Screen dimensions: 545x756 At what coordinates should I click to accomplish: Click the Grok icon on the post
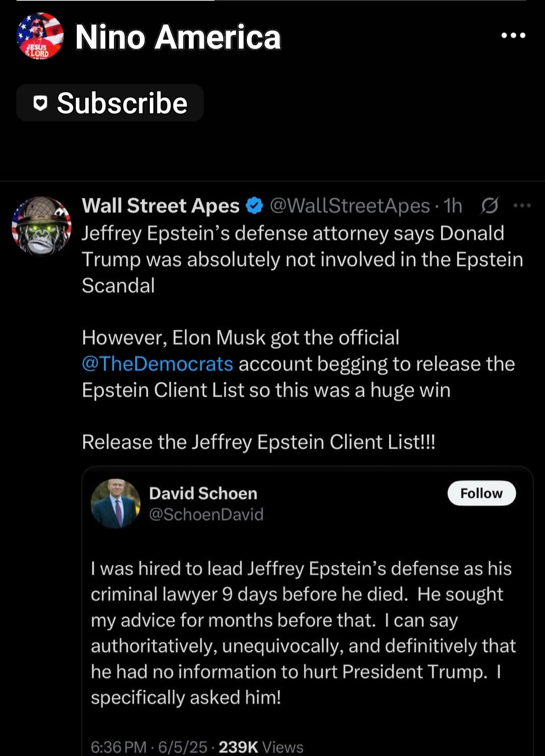click(489, 206)
